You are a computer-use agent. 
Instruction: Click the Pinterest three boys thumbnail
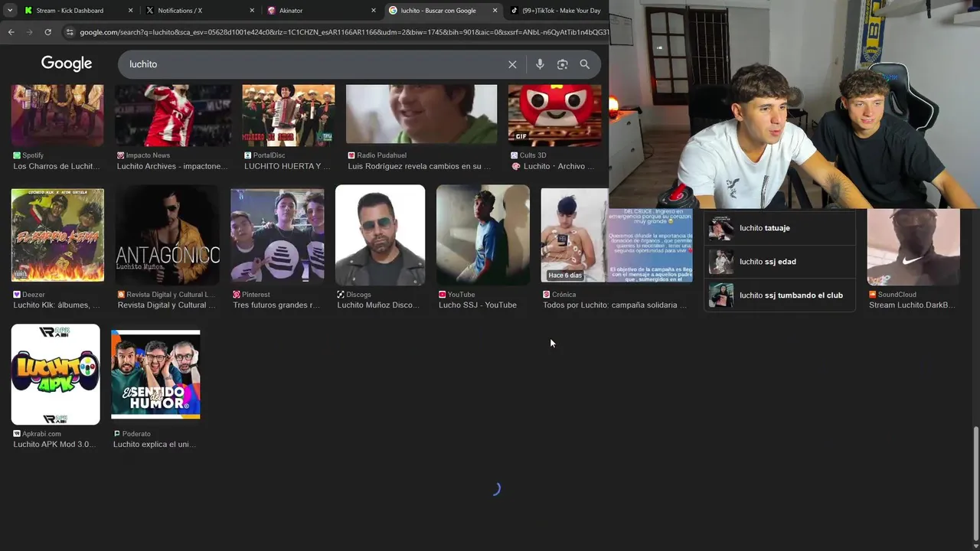277,235
